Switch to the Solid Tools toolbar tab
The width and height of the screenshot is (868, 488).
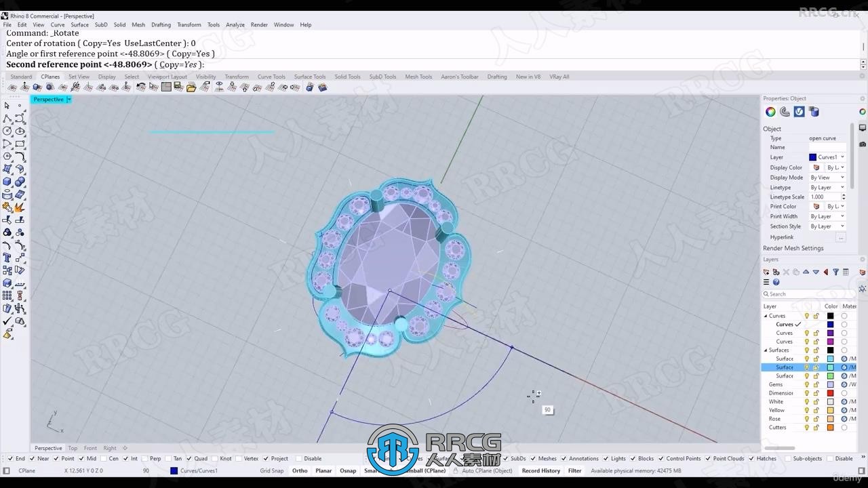(x=347, y=77)
